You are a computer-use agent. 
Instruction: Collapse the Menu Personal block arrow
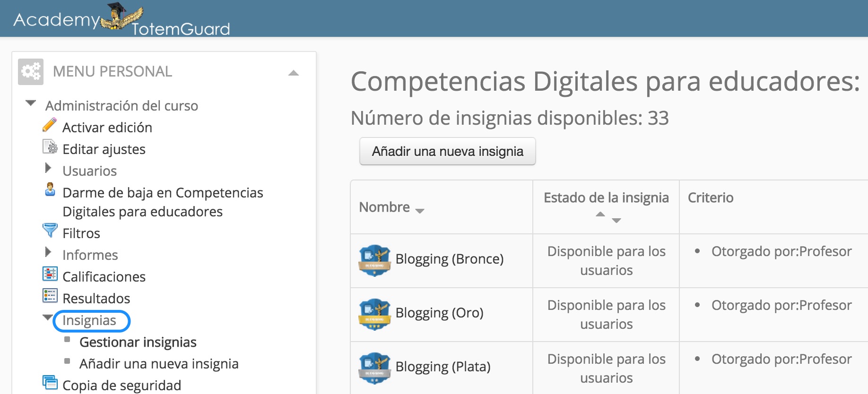tap(294, 73)
